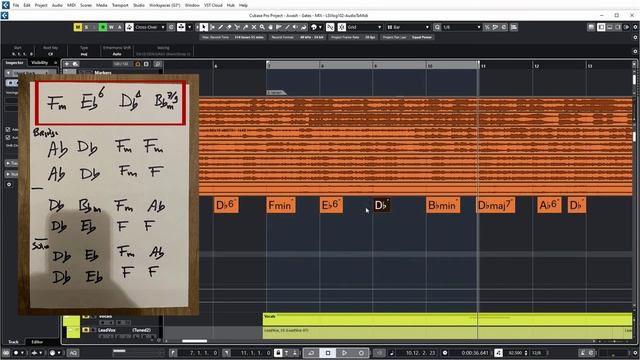Switch to the Visibility tab
Screen dimensions: 640x360
point(40,62)
